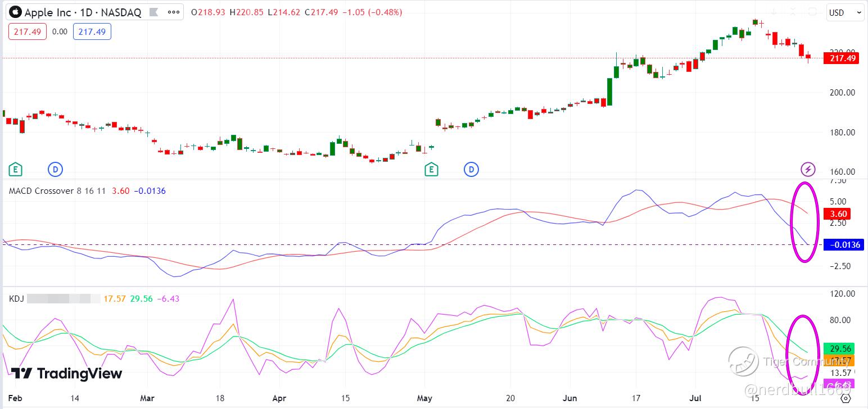Image resolution: width=868 pixels, height=409 pixels.
Task: Click the Apple Inc · 1D · NASDAQ title
Action: coord(83,12)
